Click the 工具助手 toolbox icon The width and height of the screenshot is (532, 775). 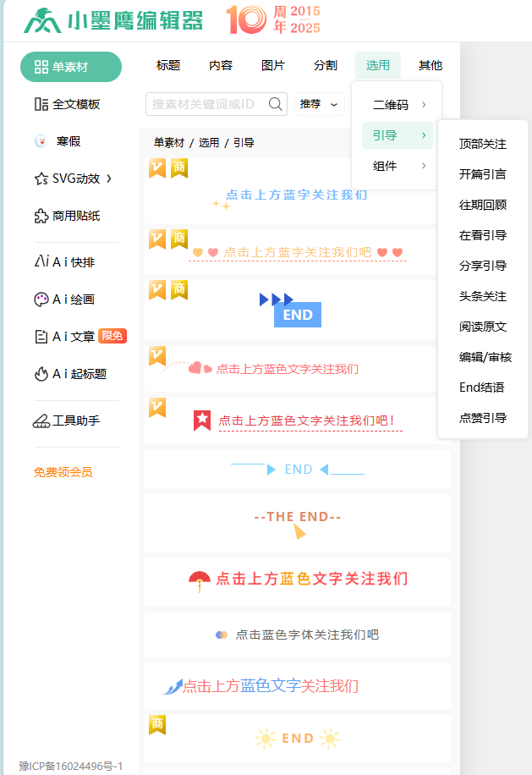pyautogui.click(x=41, y=421)
